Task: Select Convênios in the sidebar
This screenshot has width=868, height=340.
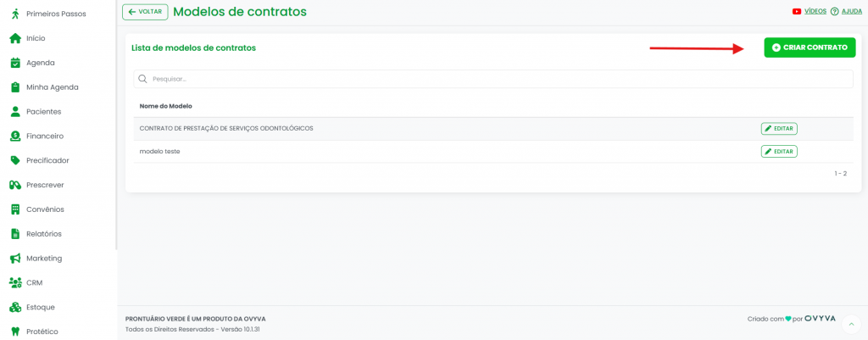Action: click(x=45, y=209)
